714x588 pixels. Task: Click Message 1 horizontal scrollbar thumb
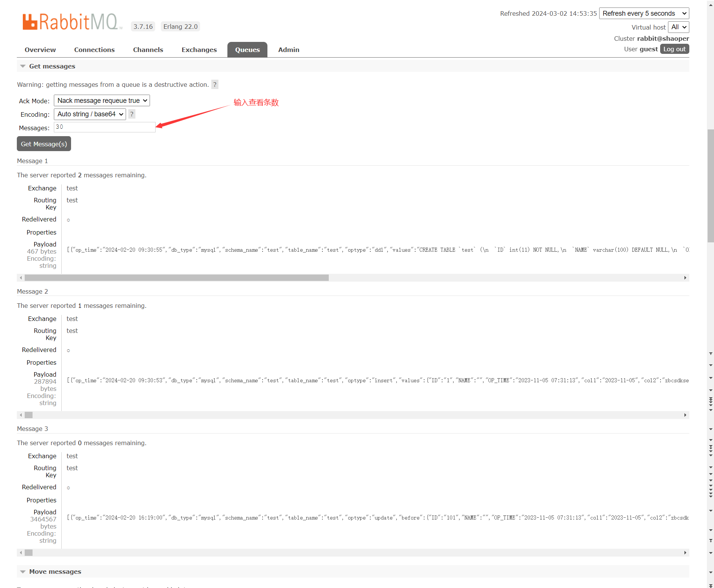(x=177, y=278)
